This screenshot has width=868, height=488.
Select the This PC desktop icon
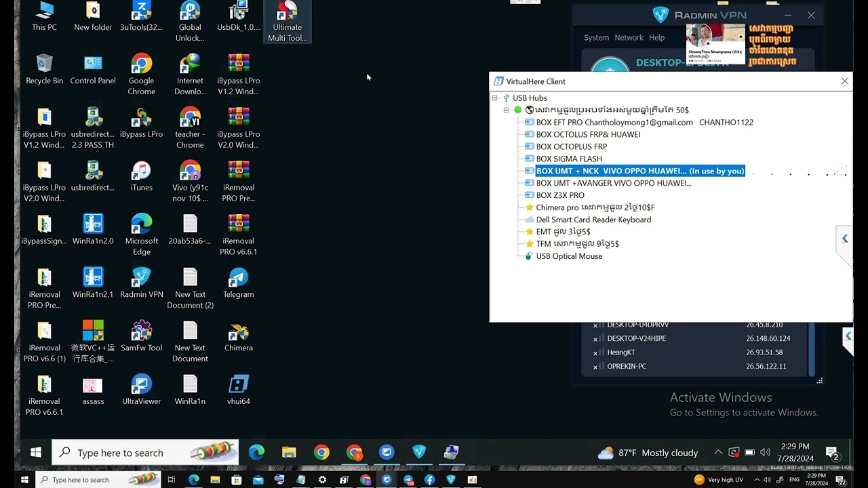pyautogui.click(x=44, y=16)
